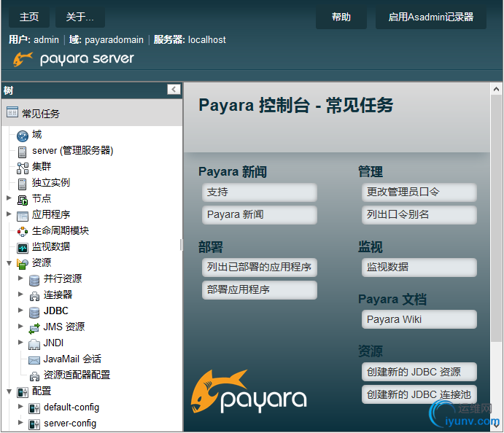Click the arrows icon beside JMS 资源
Screen dimensions: 504x433
point(34,328)
